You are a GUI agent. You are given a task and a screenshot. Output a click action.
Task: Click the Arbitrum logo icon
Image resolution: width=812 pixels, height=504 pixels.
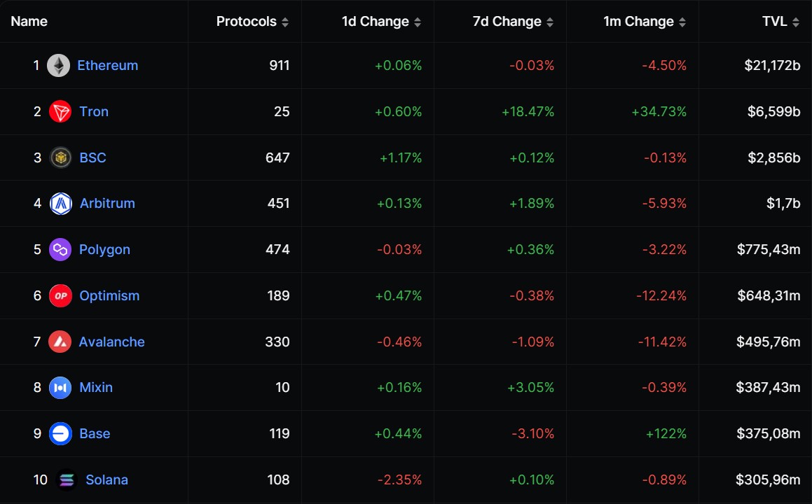click(60, 203)
